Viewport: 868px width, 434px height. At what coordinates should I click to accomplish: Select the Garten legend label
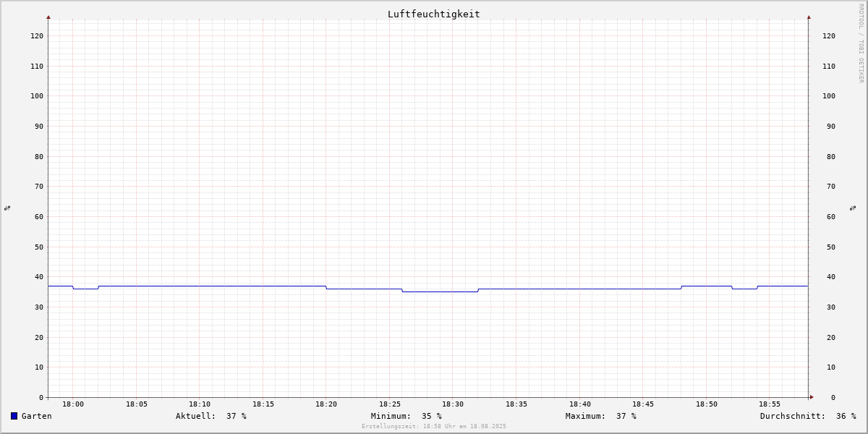click(x=37, y=416)
